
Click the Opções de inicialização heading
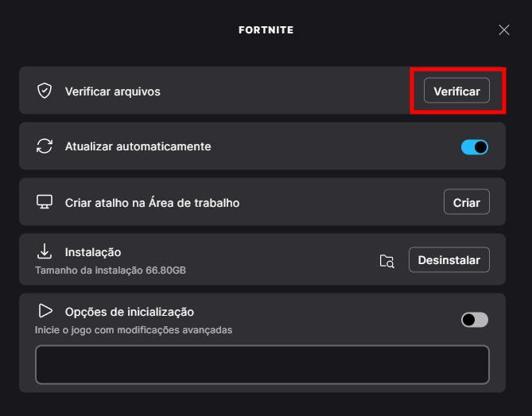coord(129,312)
